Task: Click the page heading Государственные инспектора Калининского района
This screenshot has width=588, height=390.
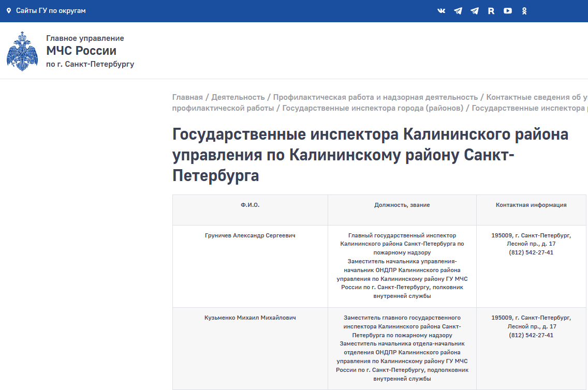Action: (370, 155)
